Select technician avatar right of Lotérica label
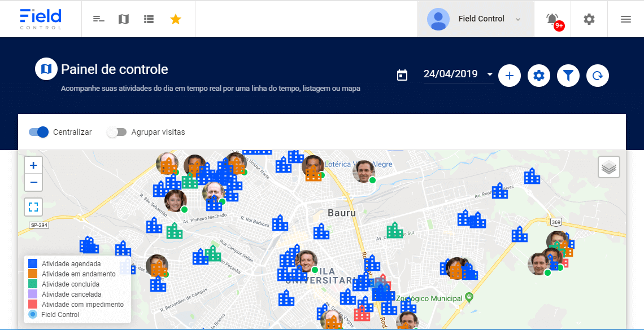 (364, 171)
